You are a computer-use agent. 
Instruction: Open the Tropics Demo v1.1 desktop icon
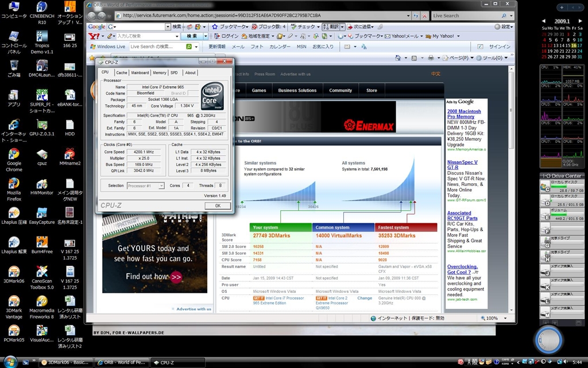[x=41, y=42]
